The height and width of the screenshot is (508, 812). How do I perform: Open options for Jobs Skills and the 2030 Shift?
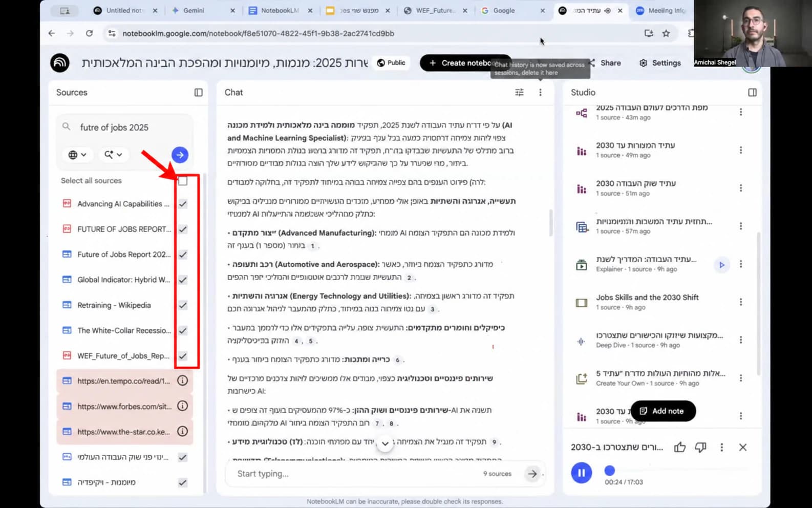(741, 302)
